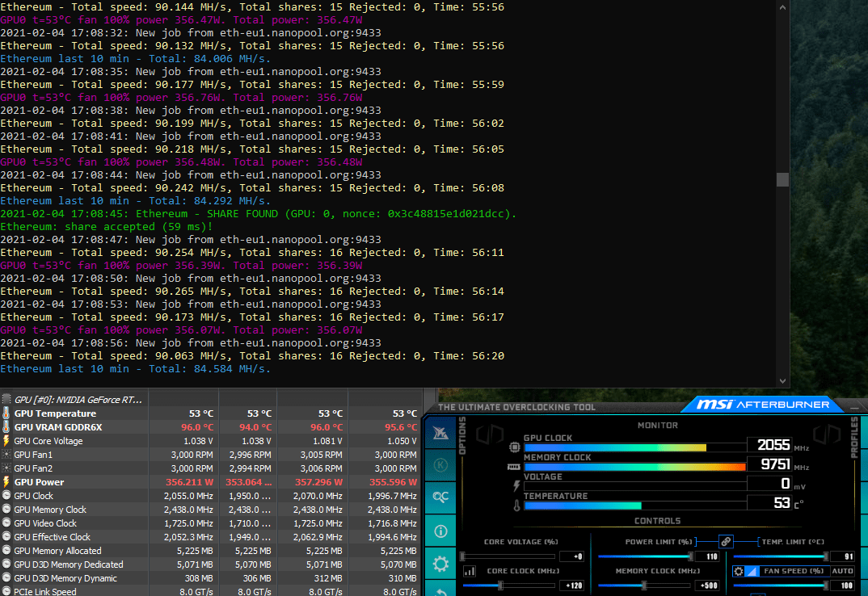Select the GPU VRAM GDDR6X row label

(58, 427)
